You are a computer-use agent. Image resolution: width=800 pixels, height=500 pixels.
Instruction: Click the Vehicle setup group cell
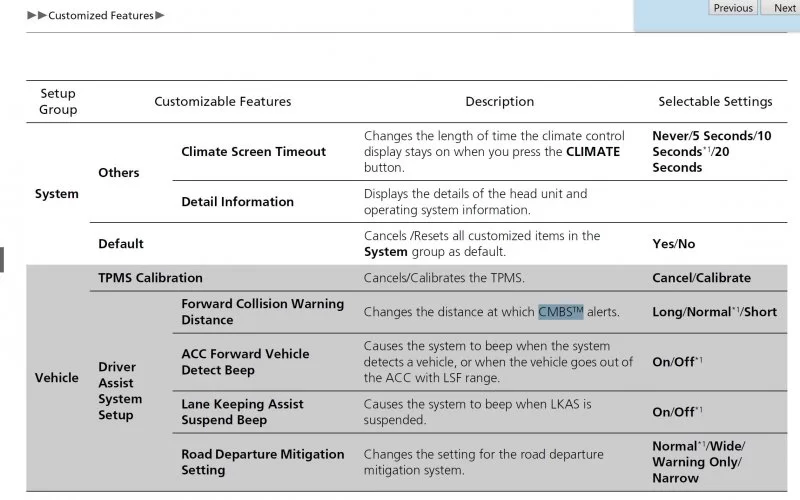click(x=57, y=378)
